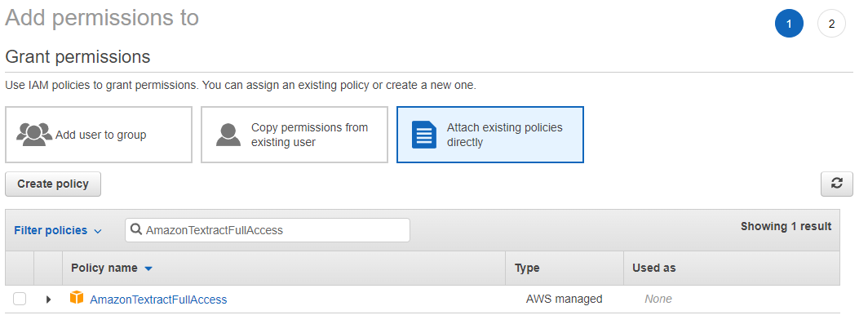Select Add user to group option

point(99,135)
